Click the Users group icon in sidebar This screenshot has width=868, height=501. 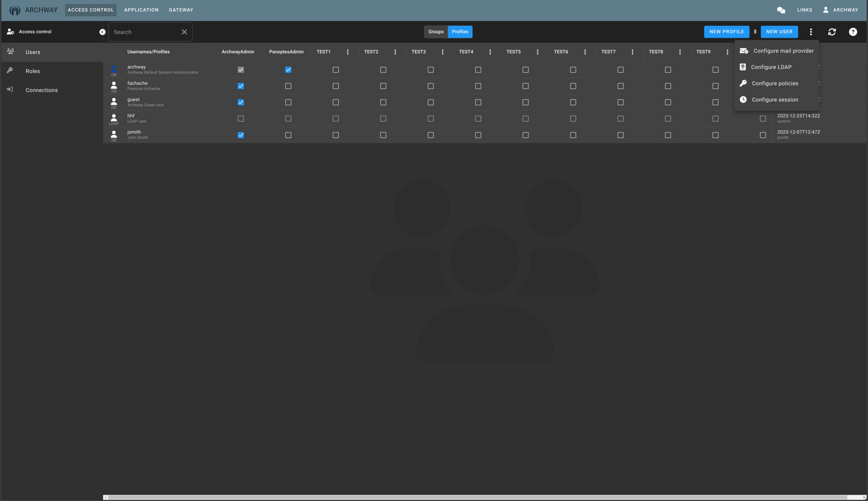(10, 52)
